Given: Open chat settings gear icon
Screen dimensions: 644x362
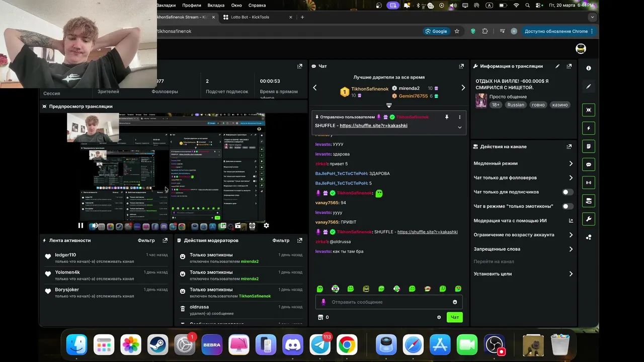Looking at the screenshot, I should pos(439,317).
